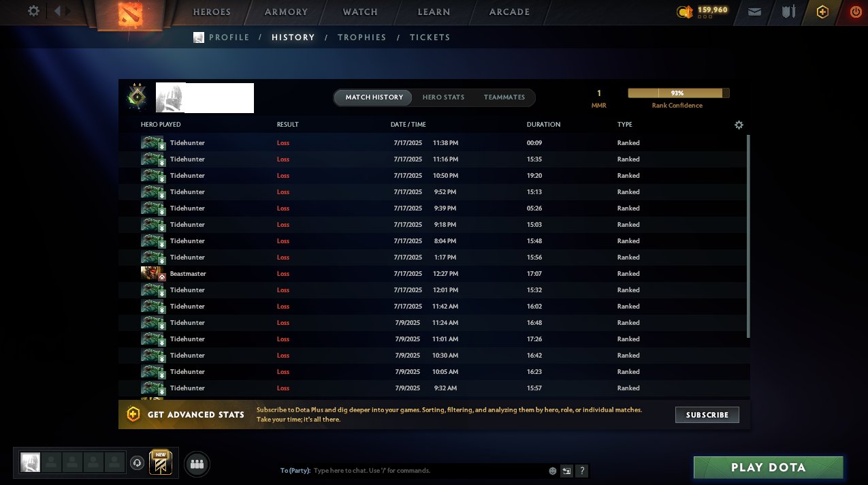
Task: Switch to the TICKETS subtab
Action: 430,37
